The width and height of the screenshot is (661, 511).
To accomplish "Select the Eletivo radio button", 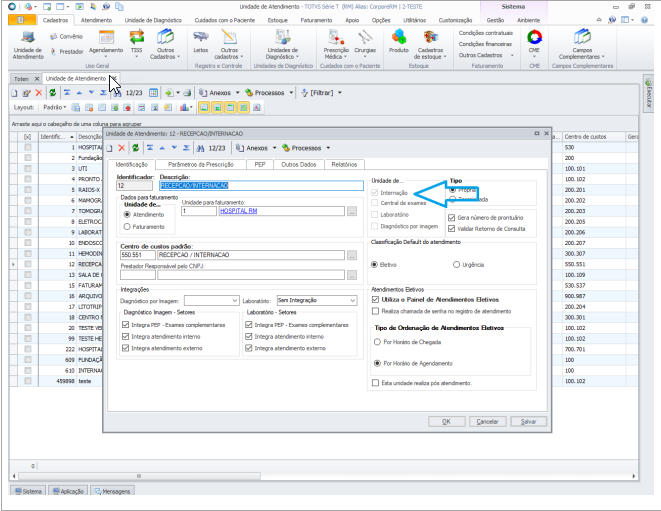I will pos(374,265).
